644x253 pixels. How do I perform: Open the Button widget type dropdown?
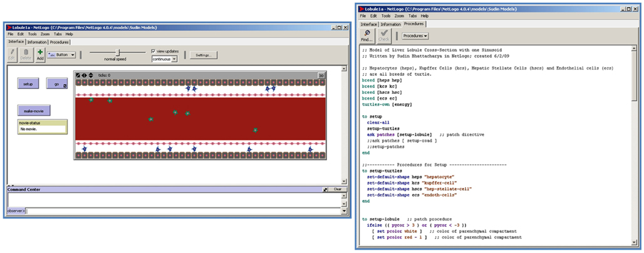(61, 54)
